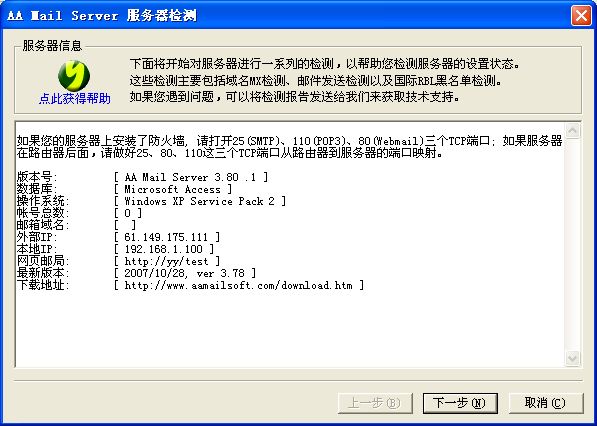Click the 网页邮局 address http://yy/test

166,261
